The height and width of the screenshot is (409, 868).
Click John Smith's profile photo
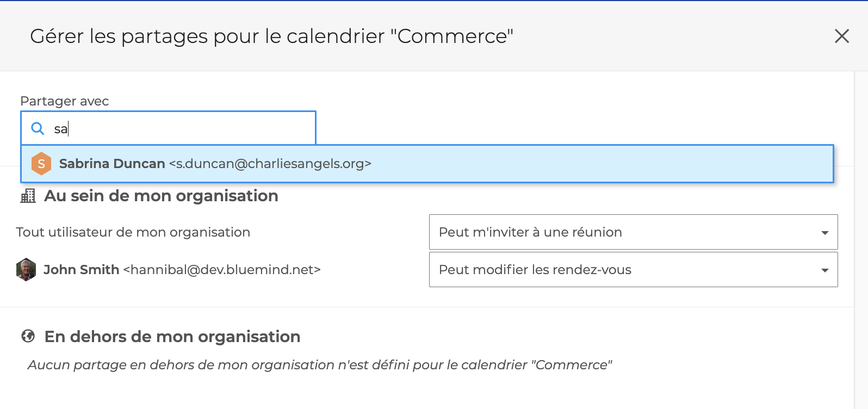pos(26,270)
